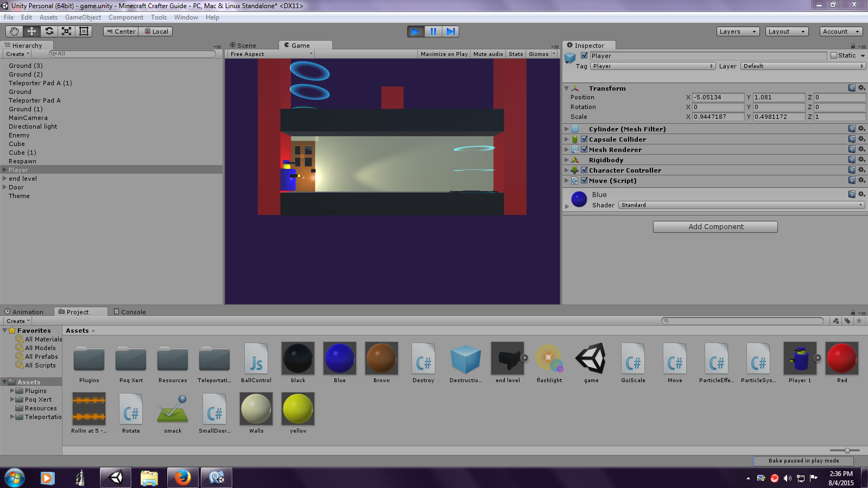Switch to the Scene tab
Viewport: 868px width, 488px height.
click(x=243, y=46)
